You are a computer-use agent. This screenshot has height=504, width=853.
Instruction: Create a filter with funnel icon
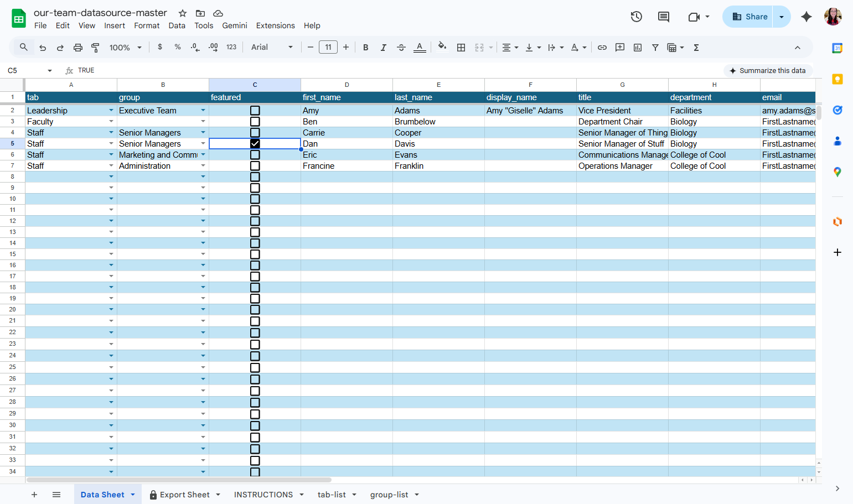click(x=655, y=48)
